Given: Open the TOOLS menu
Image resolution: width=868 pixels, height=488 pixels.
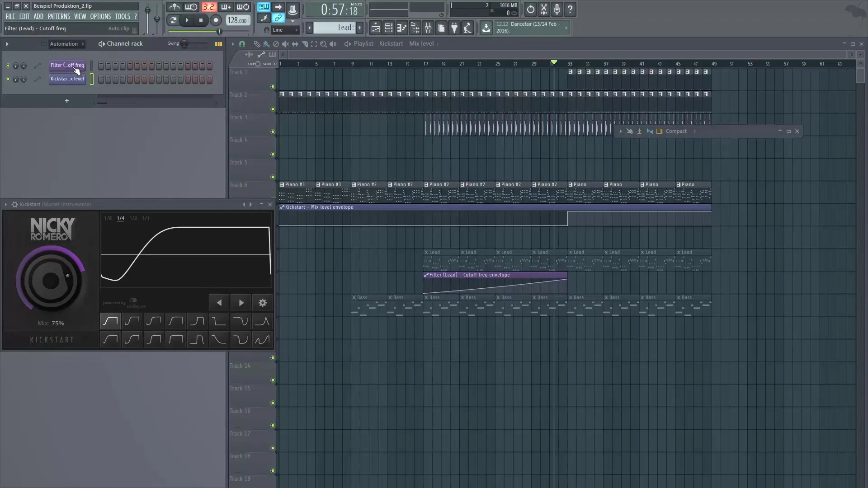Looking at the screenshot, I should pyautogui.click(x=123, y=16).
